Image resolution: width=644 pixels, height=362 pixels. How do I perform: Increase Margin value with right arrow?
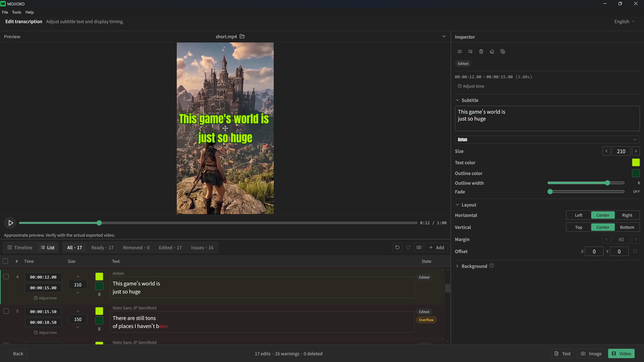point(636,239)
